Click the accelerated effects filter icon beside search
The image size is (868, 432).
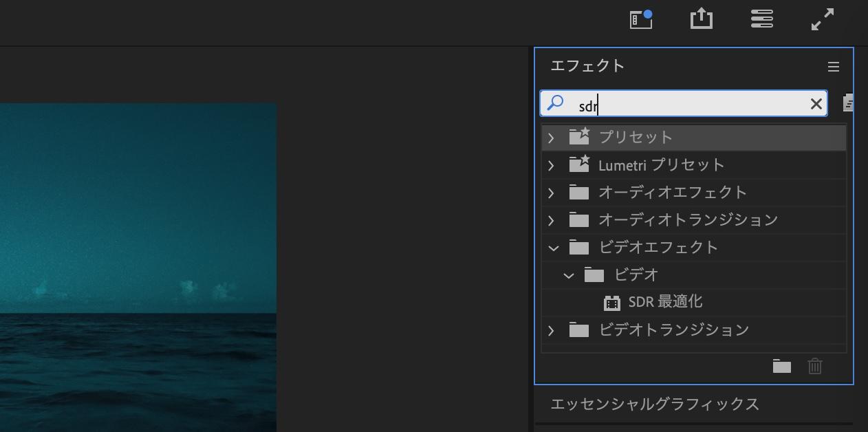pos(849,103)
